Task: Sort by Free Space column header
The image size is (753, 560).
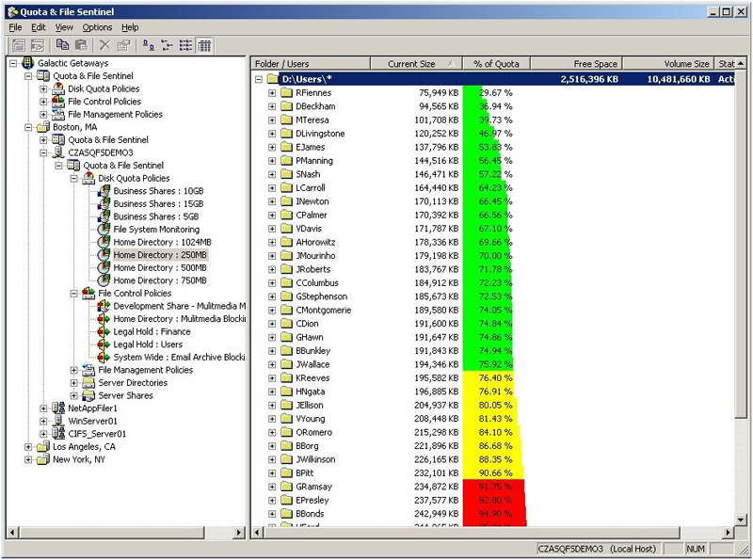Action: pyautogui.click(x=577, y=63)
